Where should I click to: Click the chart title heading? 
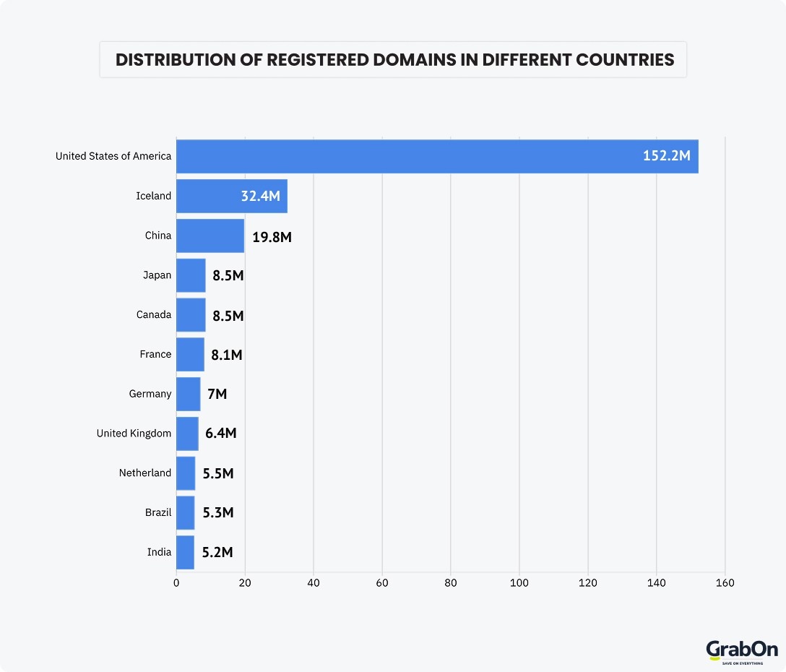[x=394, y=60]
